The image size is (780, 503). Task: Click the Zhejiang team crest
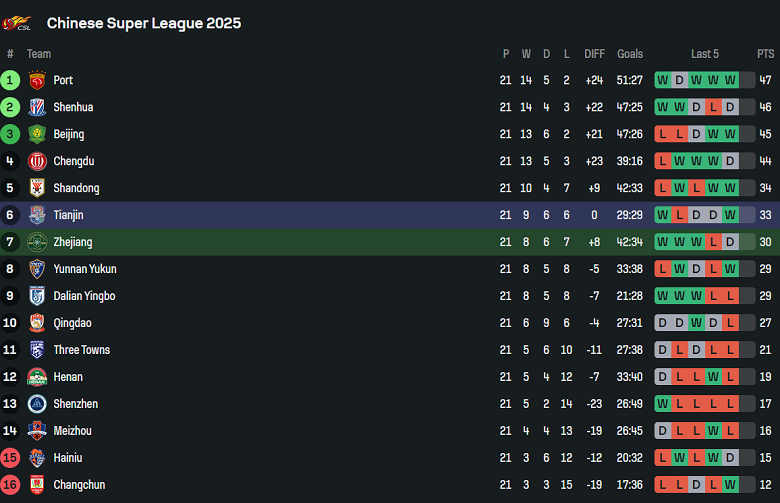tap(37, 243)
